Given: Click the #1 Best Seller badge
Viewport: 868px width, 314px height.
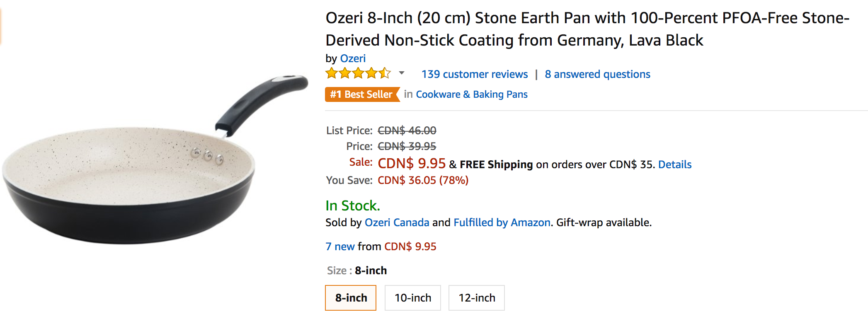Looking at the screenshot, I should (361, 94).
